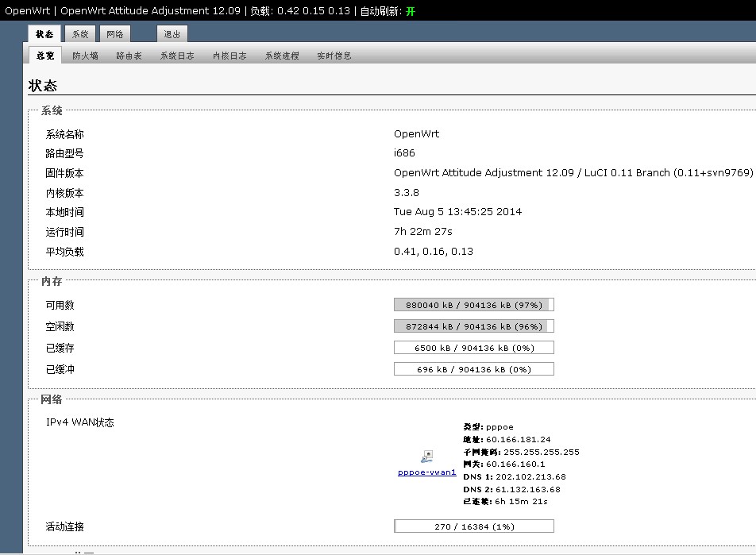Click the 路由型号 value i686
The image size is (756, 555).
[x=404, y=153]
